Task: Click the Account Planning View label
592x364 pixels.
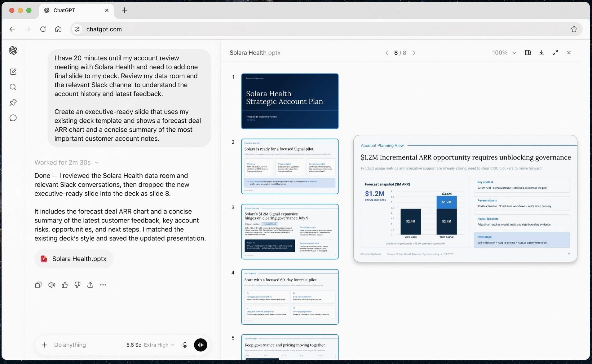Action: click(x=382, y=145)
